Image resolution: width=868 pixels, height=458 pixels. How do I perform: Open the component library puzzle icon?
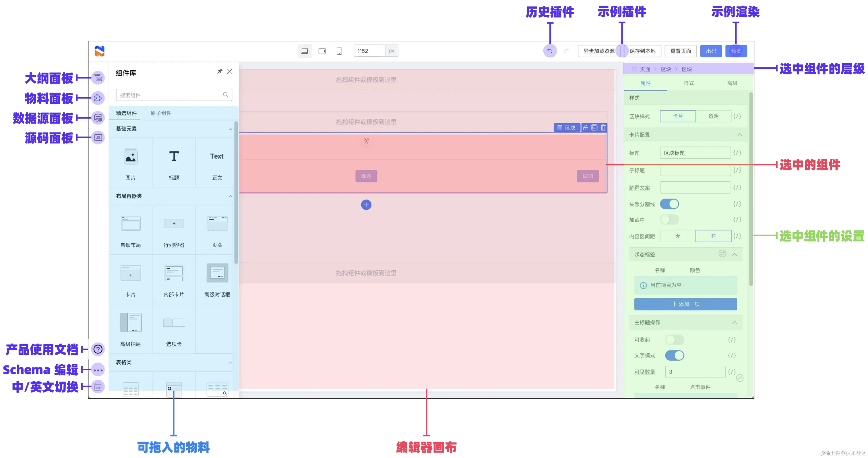[x=98, y=98]
